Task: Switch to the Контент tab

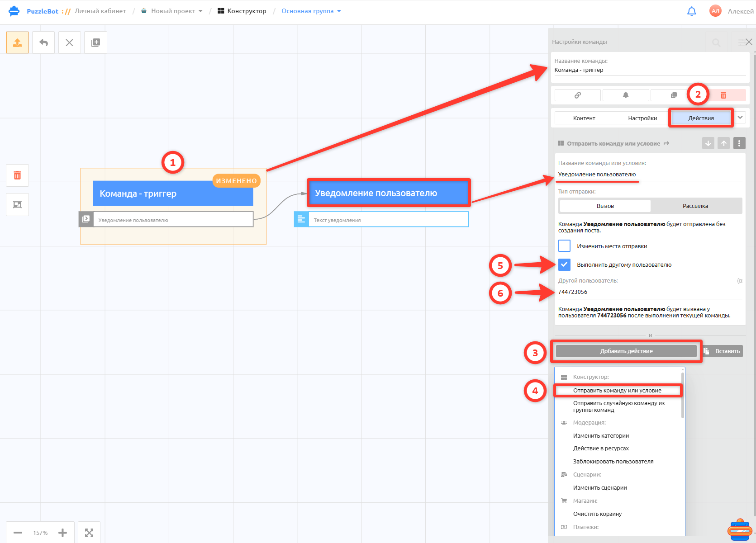Action: click(584, 118)
